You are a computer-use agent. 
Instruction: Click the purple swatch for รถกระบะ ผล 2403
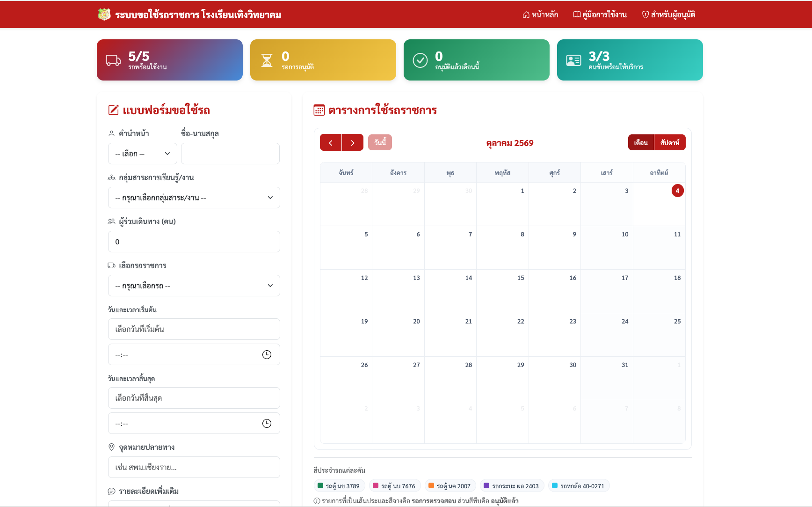(486, 485)
